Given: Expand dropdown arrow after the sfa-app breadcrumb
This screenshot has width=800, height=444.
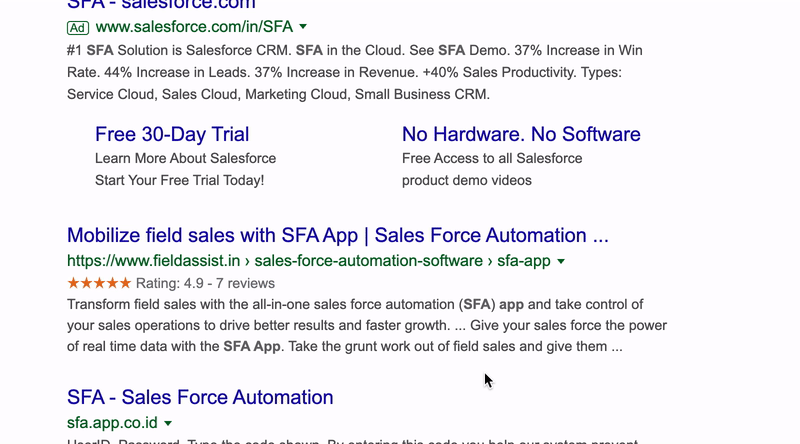Looking at the screenshot, I should (561, 261).
